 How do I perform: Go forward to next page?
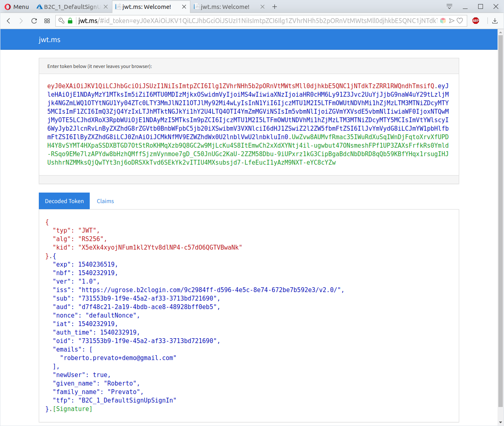[x=21, y=21]
